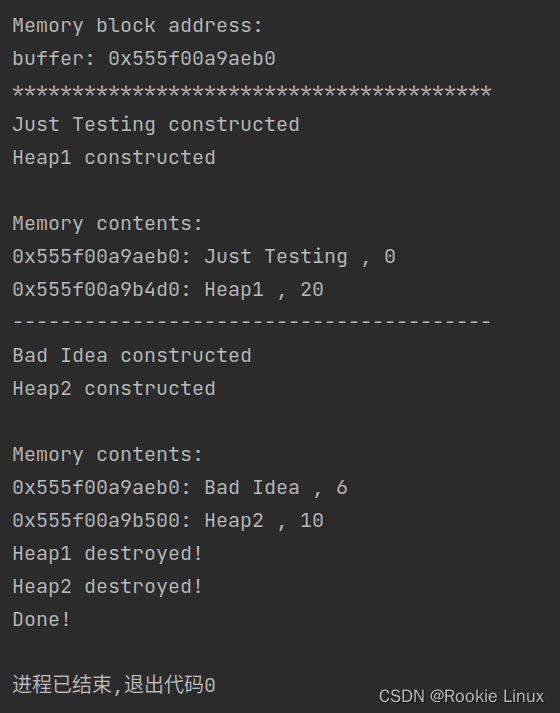
Task: Click the second "Memory contents:" heading
Action: pyautogui.click(x=107, y=455)
